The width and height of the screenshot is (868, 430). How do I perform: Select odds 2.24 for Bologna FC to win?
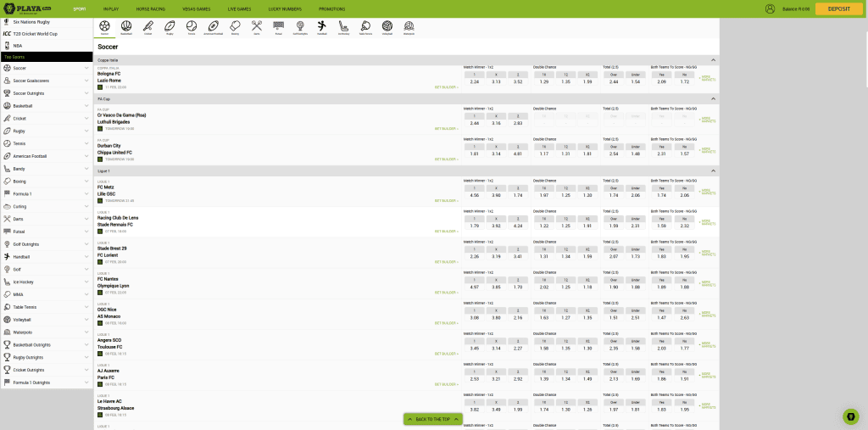[475, 81]
